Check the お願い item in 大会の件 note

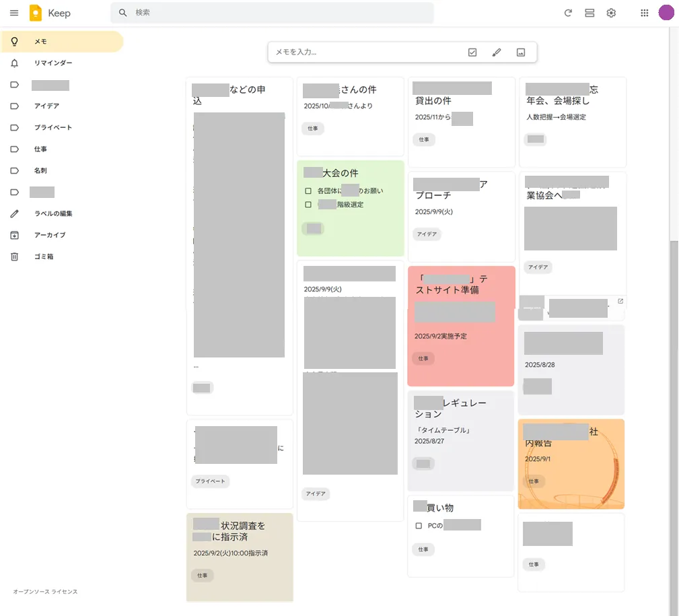pyautogui.click(x=308, y=191)
